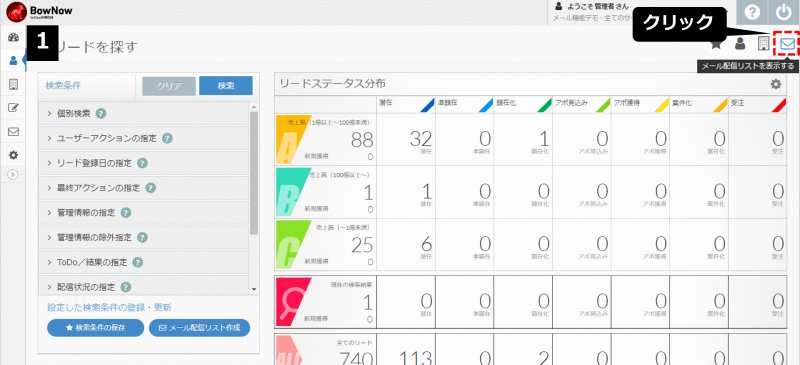Click the star icon beside the person icon

[x=716, y=44]
